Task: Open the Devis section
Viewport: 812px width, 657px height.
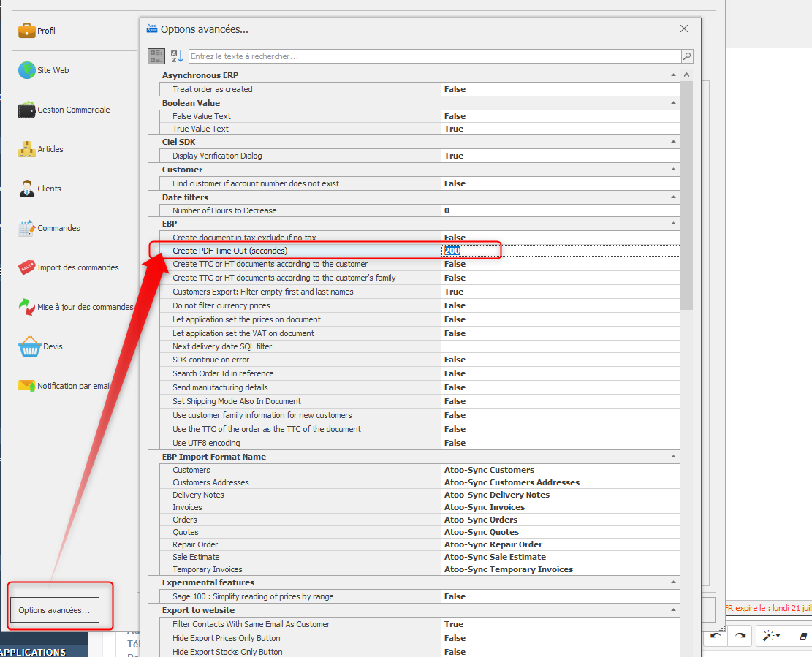Action: click(x=40, y=346)
